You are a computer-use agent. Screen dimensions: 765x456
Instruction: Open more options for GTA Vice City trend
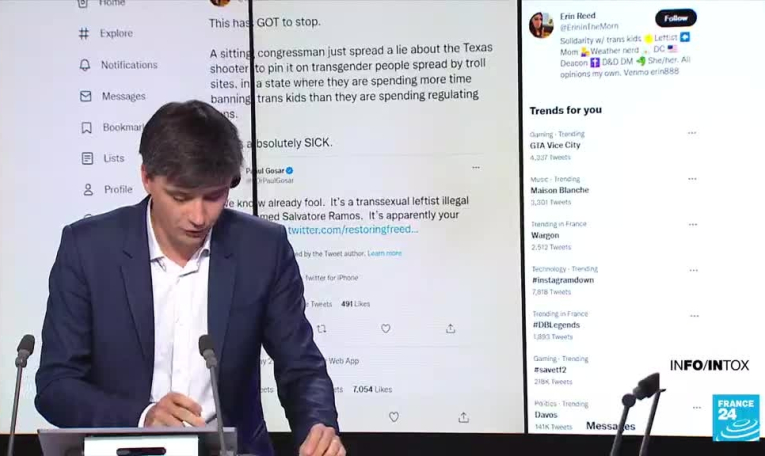pyautogui.click(x=692, y=133)
